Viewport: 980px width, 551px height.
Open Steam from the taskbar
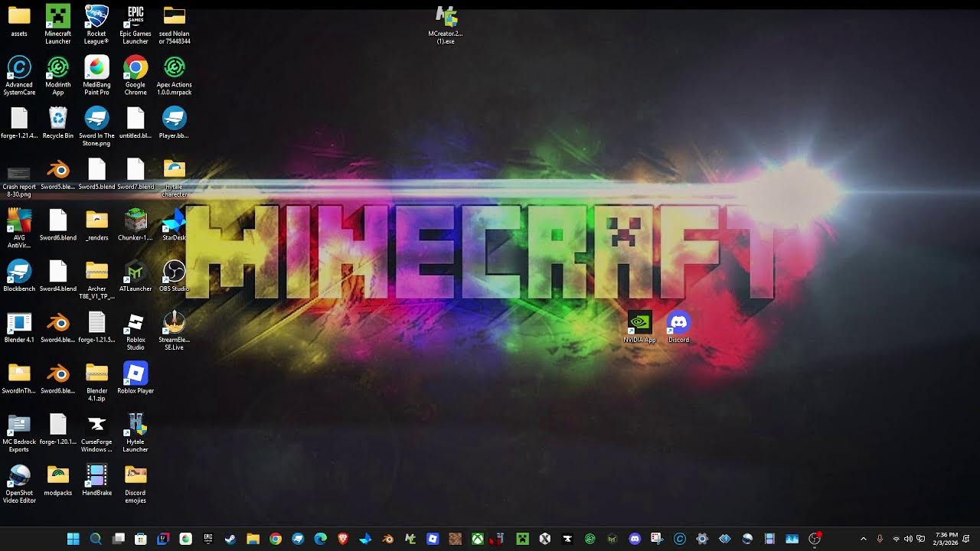pos(230,539)
